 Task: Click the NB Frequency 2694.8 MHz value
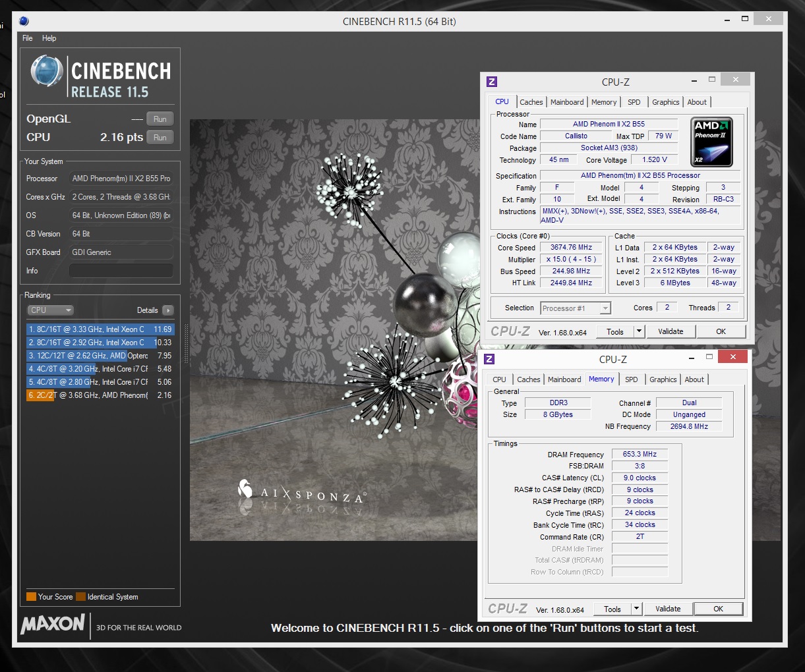pos(689,427)
